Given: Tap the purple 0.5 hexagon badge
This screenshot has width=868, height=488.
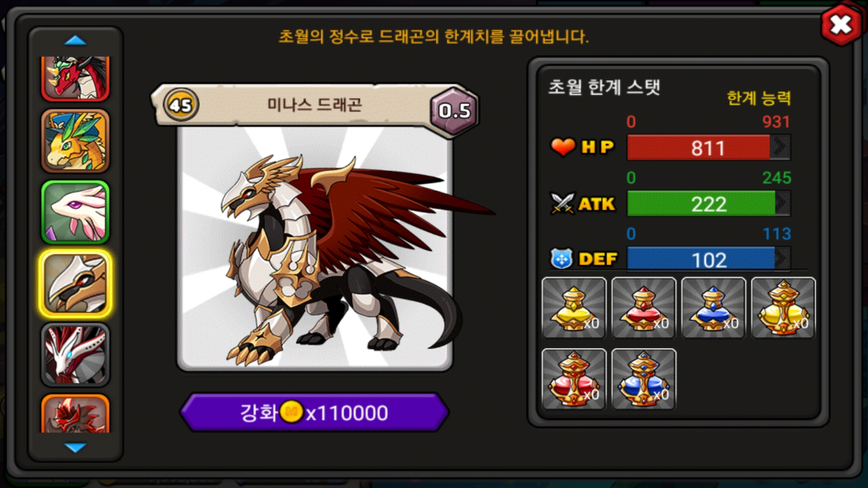Looking at the screenshot, I should click(454, 111).
